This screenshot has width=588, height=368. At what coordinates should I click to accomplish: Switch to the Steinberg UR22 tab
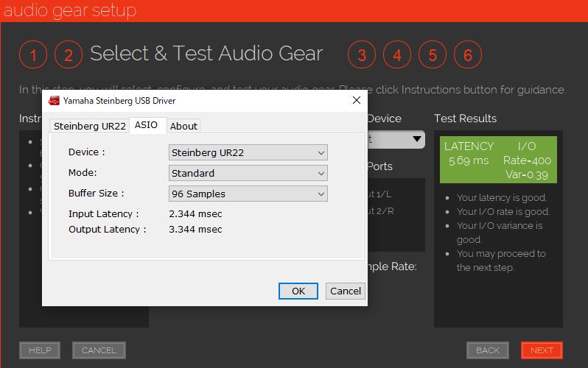[x=89, y=126]
